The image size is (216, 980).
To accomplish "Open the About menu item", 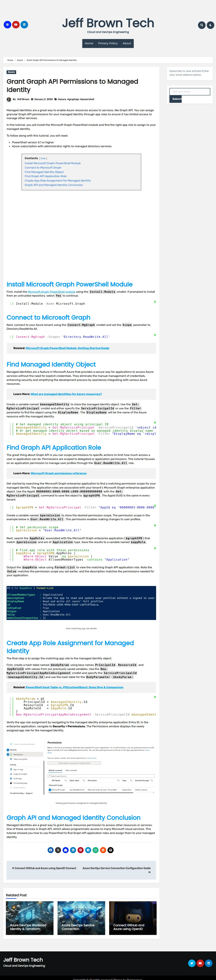I will tap(127, 43).
